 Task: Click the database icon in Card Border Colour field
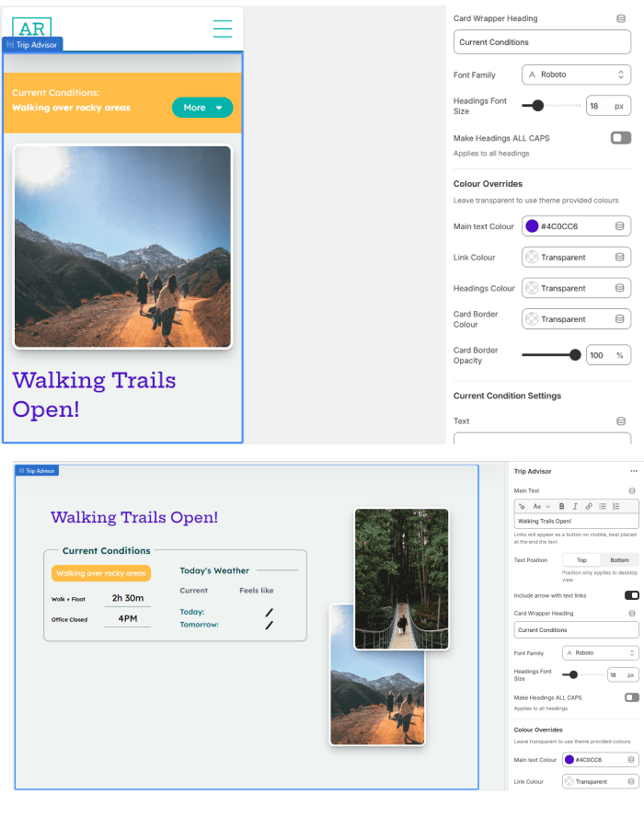619,319
